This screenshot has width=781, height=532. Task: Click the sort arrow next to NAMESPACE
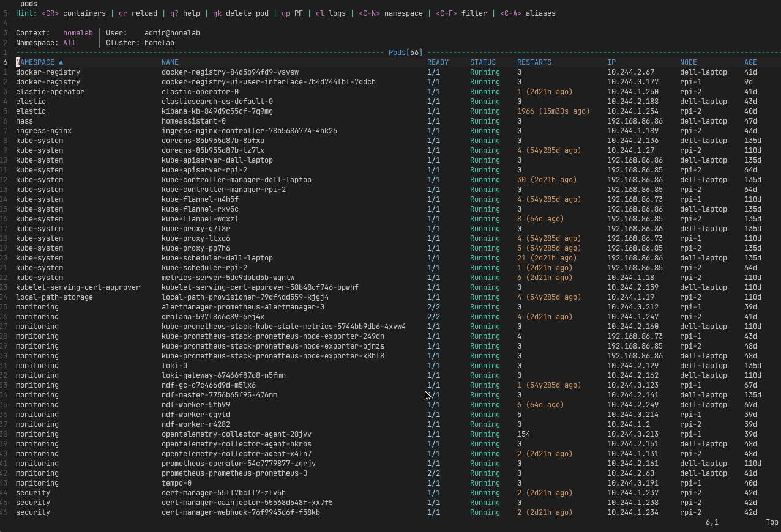tap(61, 62)
